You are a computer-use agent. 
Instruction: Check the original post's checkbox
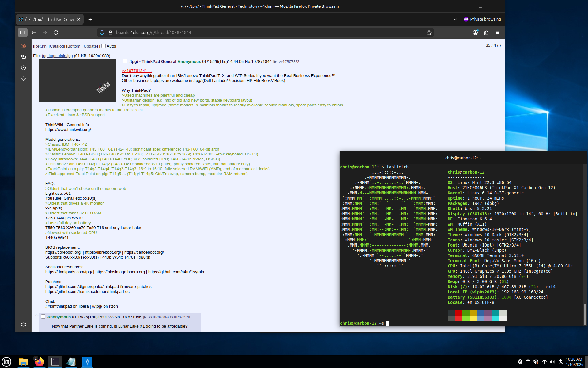coord(125,61)
